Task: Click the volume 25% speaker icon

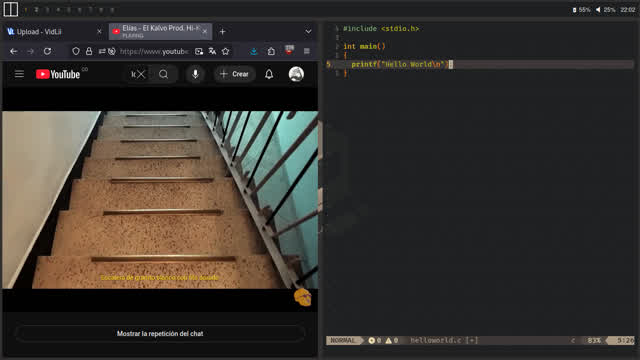Action: coord(598,9)
